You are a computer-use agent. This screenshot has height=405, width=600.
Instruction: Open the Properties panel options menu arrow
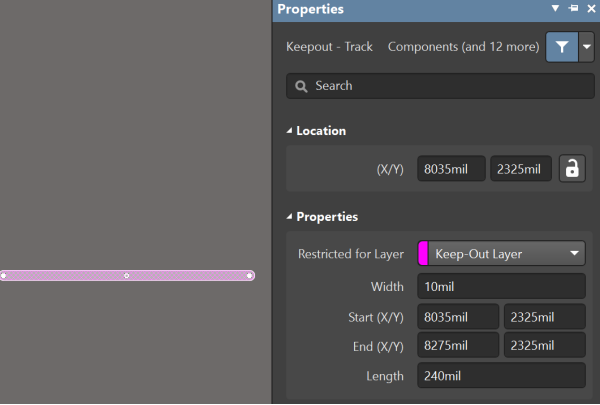coord(556,9)
